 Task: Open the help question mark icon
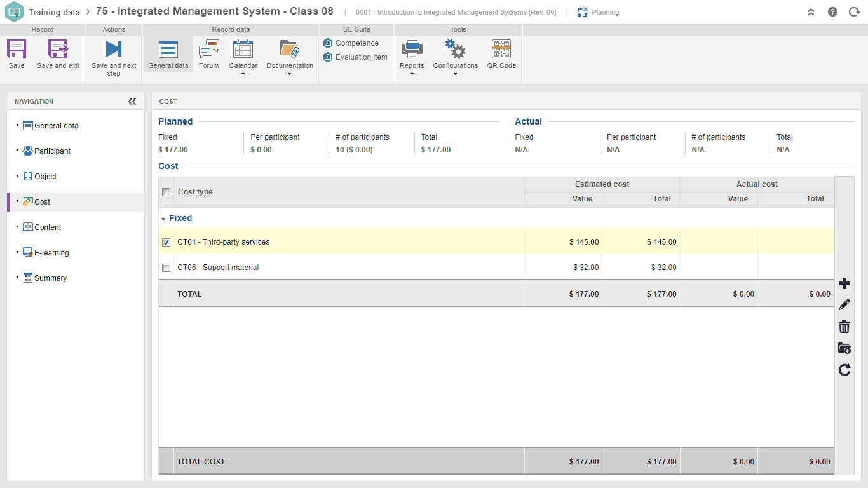pyautogui.click(x=832, y=12)
